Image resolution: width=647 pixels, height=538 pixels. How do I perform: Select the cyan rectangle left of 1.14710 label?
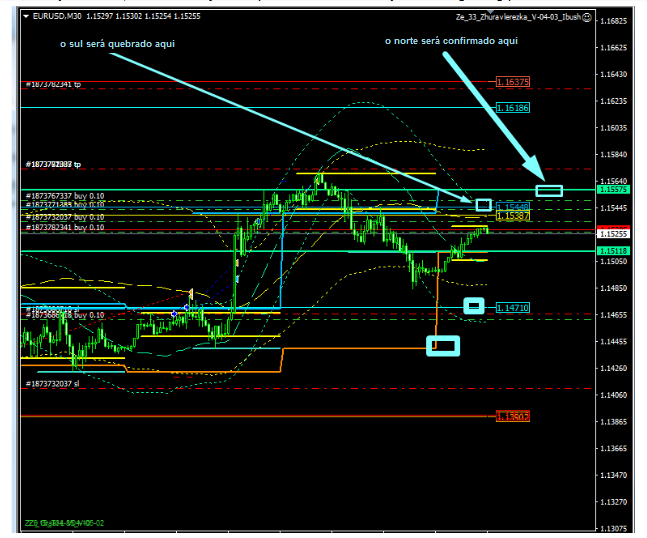coord(474,305)
